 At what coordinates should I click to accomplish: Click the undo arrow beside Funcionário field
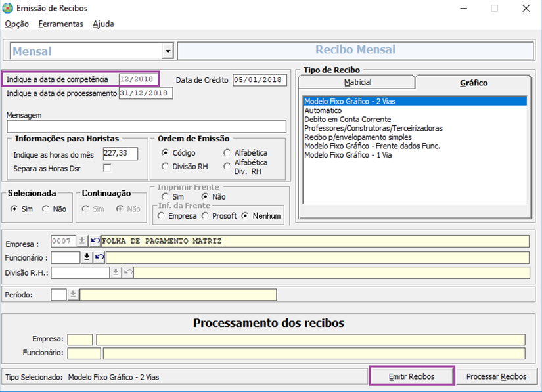[x=99, y=257]
